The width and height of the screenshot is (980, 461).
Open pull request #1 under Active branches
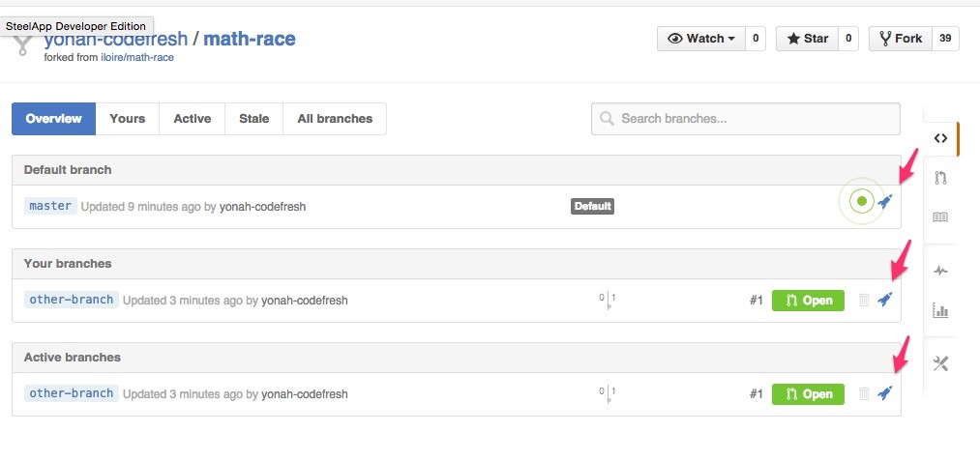[x=757, y=394]
